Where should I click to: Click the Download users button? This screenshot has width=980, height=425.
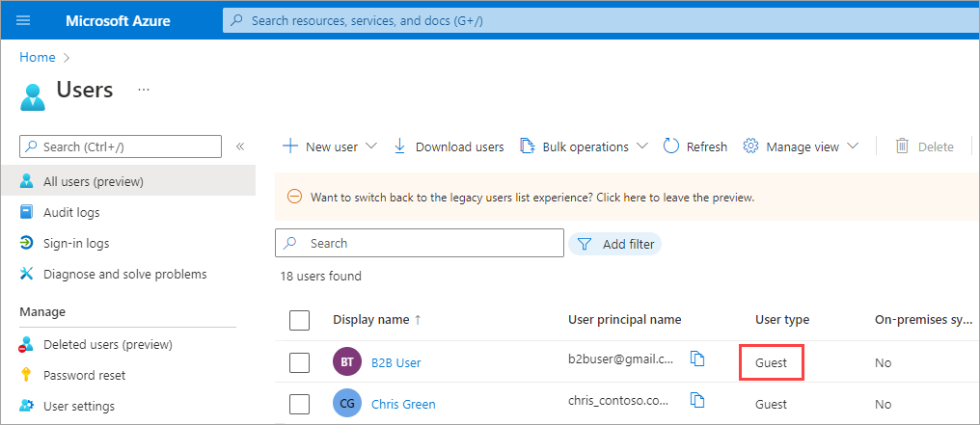[449, 146]
